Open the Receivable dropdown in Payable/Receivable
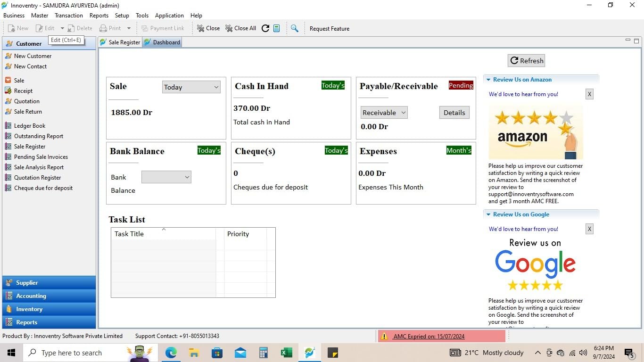Image resolution: width=644 pixels, height=362 pixels. click(383, 112)
